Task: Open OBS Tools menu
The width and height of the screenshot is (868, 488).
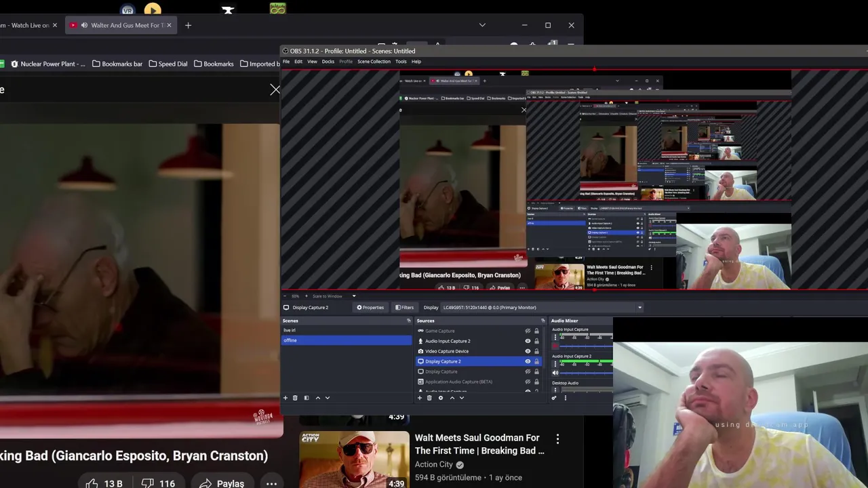Action: point(401,62)
